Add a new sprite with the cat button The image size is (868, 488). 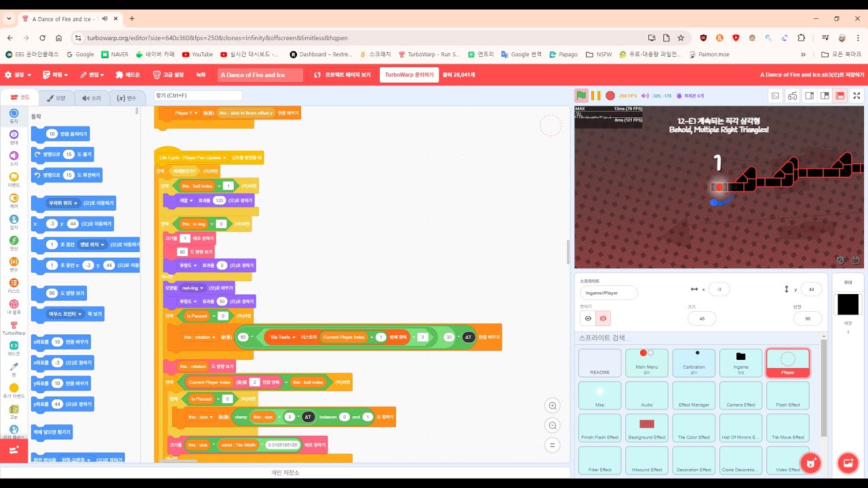coord(809,463)
